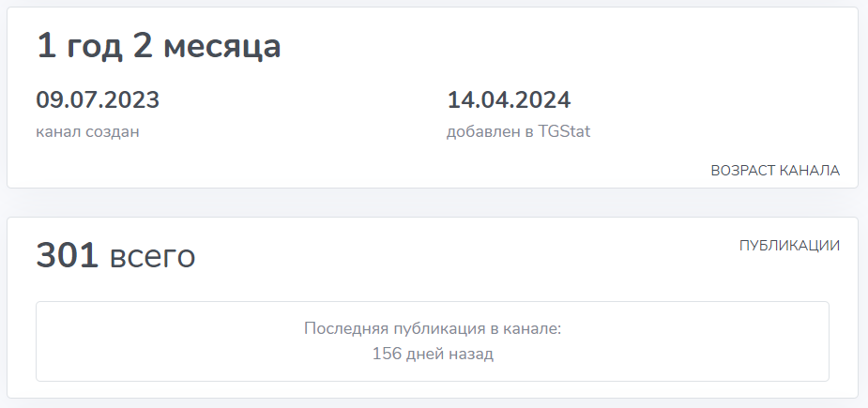Click the word "всего" beside 301
This screenshot has height=408, width=868.
tap(153, 256)
